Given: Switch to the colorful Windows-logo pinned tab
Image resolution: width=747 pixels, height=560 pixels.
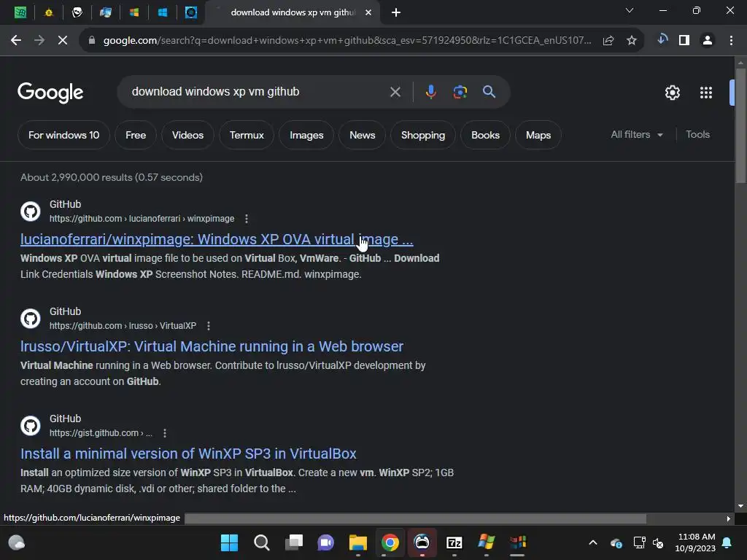Looking at the screenshot, I should [x=134, y=12].
